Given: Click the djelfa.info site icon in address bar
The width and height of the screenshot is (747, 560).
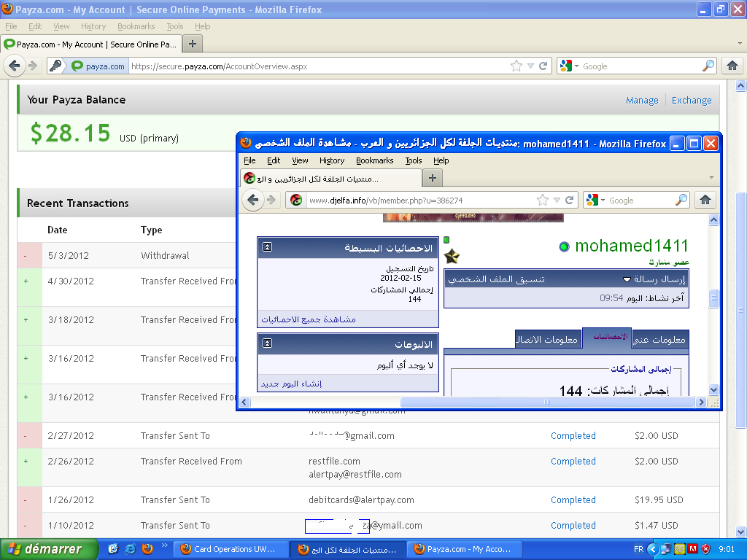Looking at the screenshot, I should [296, 200].
